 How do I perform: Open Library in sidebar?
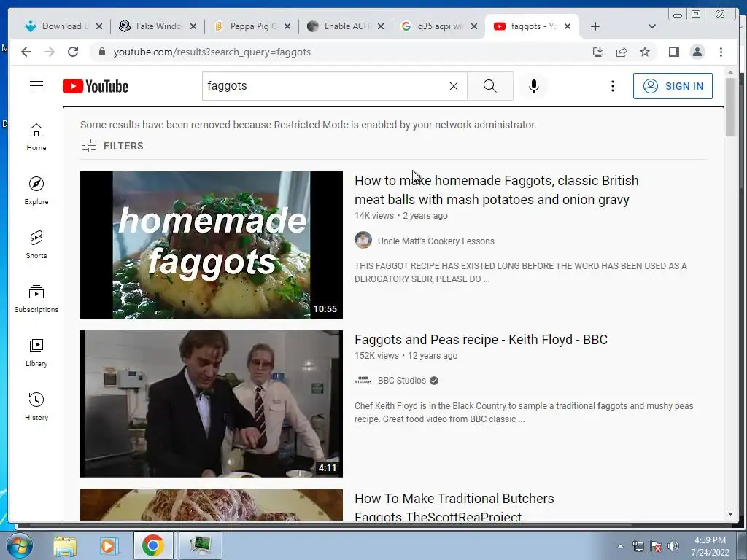(36, 352)
